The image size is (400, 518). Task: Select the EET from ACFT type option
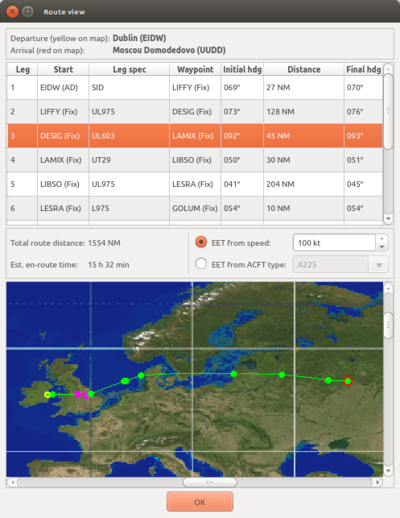coord(201,264)
